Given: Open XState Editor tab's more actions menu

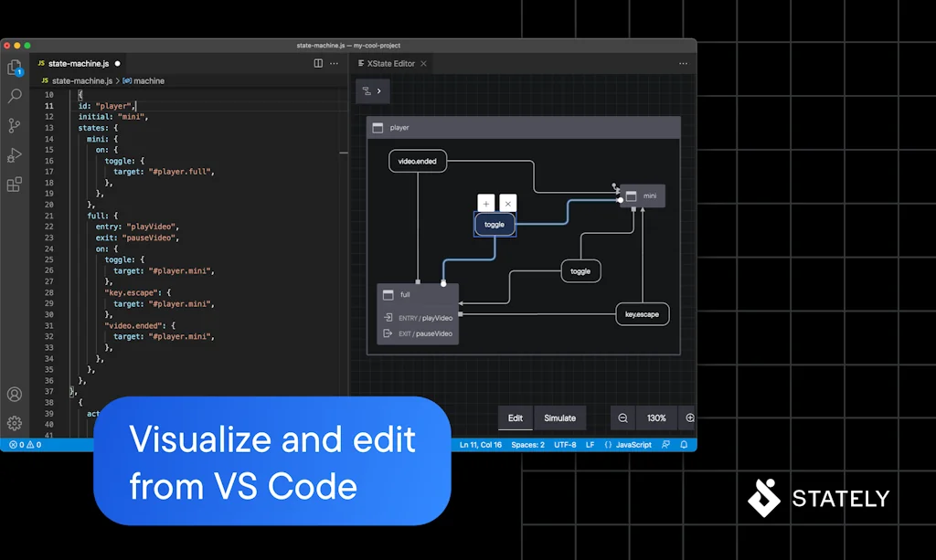Looking at the screenshot, I should [683, 64].
